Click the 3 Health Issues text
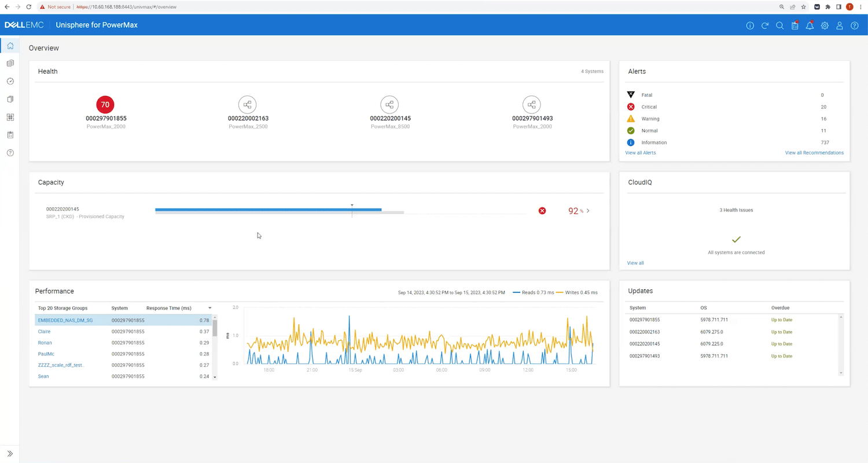Viewport: 868px width, 463px height. pos(736,210)
